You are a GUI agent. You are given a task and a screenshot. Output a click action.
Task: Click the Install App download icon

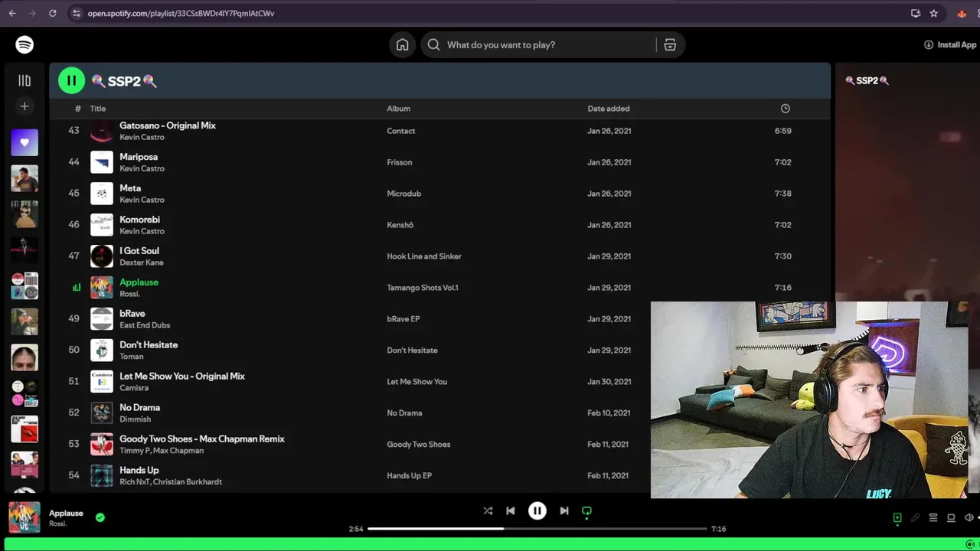click(x=929, y=44)
